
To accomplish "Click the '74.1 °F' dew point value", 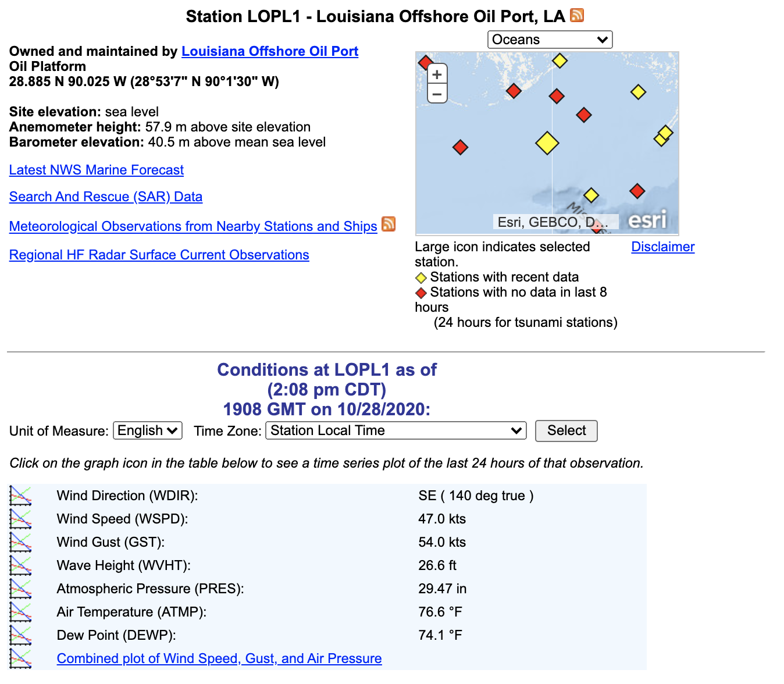I will 440,635.
